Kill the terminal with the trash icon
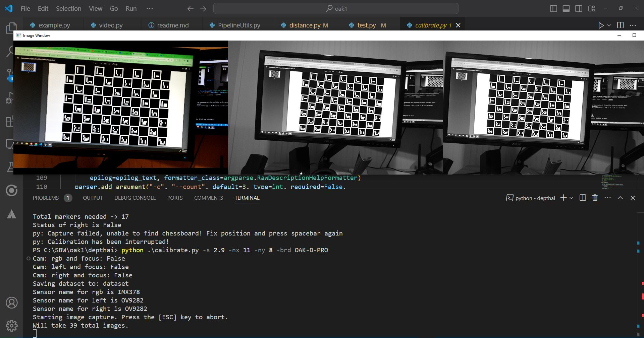This screenshot has width=644, height=338. tap(595, 198)
